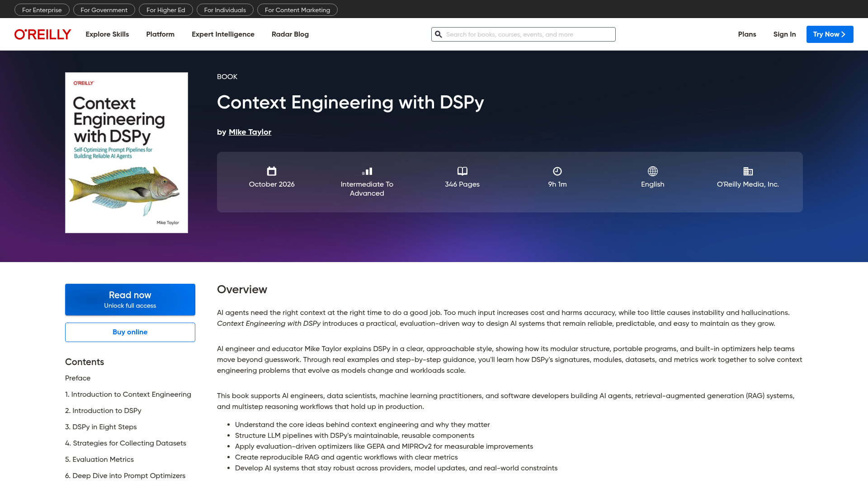Viewport: 868px width, 488px height.
Task: Click the Intermediate To Advanced level text
Action: [x=367, y=189]
